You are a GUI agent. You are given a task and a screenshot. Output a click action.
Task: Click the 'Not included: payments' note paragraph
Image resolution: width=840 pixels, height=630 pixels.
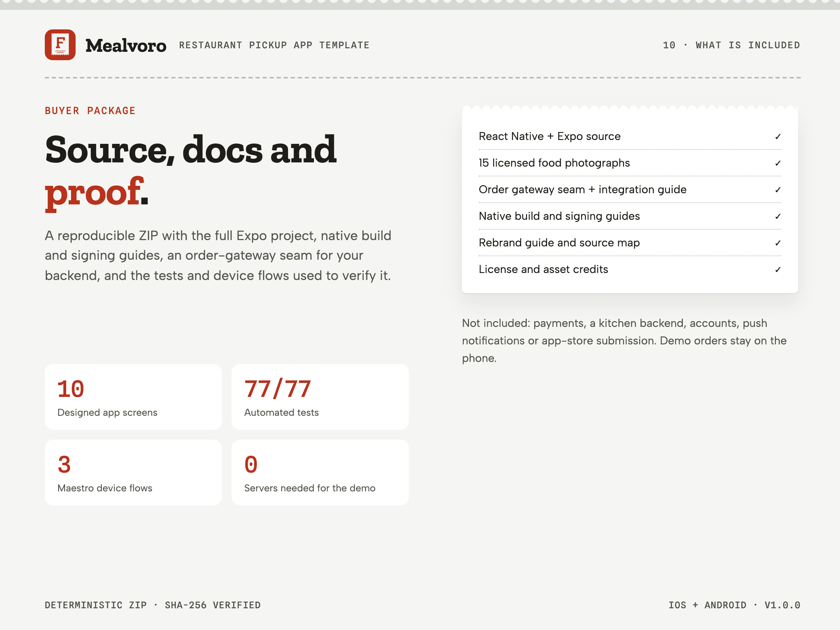(x=624, y=341)
